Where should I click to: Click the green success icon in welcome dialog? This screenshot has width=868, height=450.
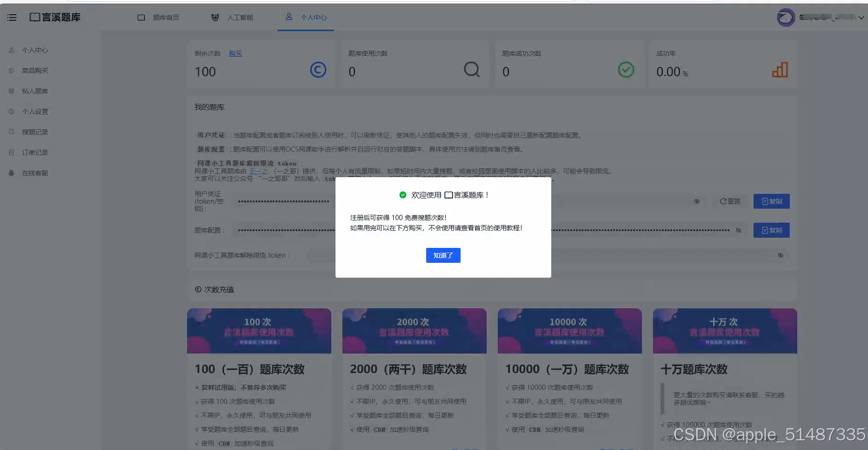(x=403, y=195)
